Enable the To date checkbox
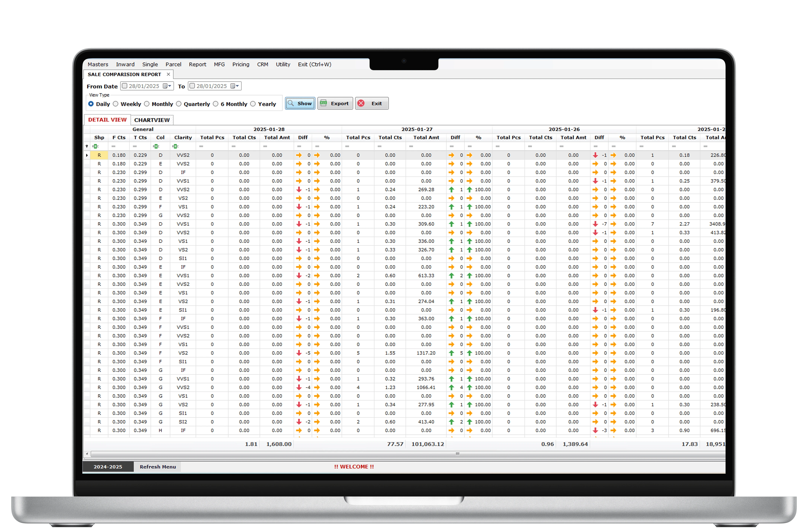Image resolution: width=808 pixels, height=532 pixels. (x=192, y=86)
